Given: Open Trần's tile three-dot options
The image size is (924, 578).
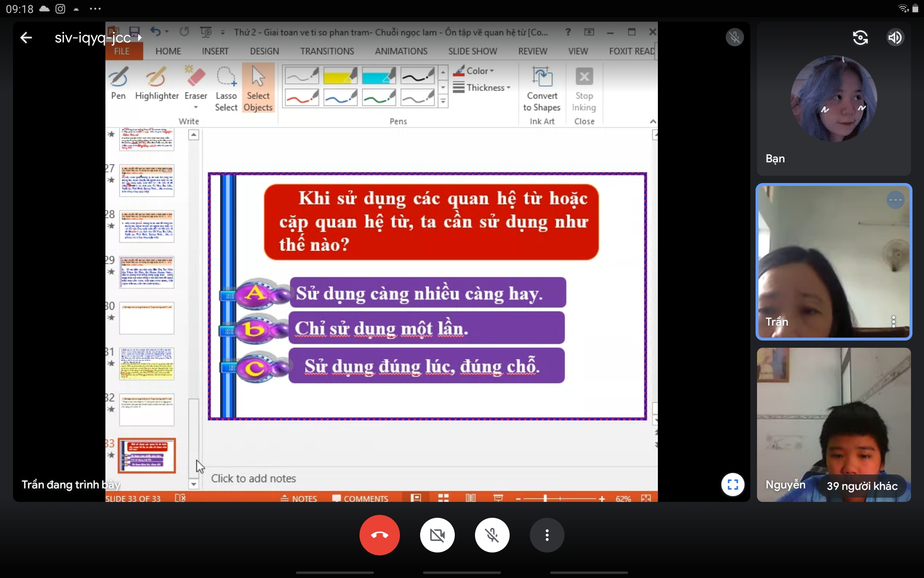Looking at the screenshot, I should tap(893, 321).
